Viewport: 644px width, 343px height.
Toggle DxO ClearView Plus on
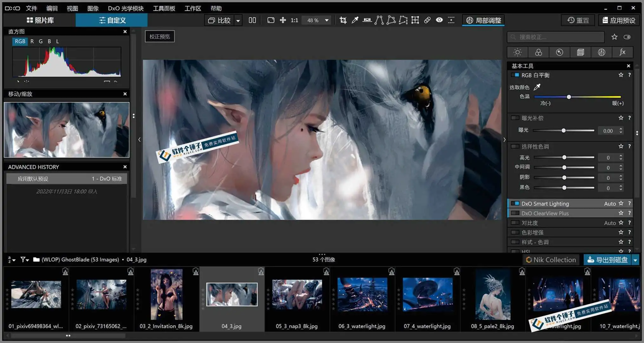pos(515,213)
